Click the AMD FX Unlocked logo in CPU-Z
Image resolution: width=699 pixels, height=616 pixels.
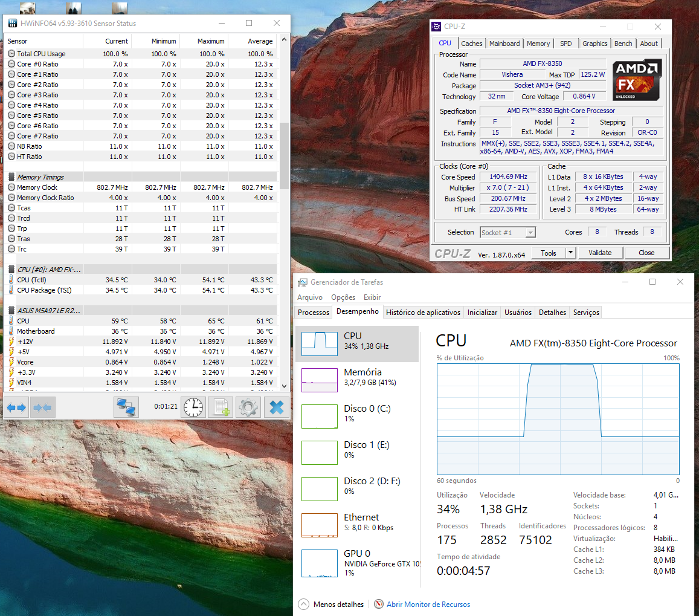point(637,80)
